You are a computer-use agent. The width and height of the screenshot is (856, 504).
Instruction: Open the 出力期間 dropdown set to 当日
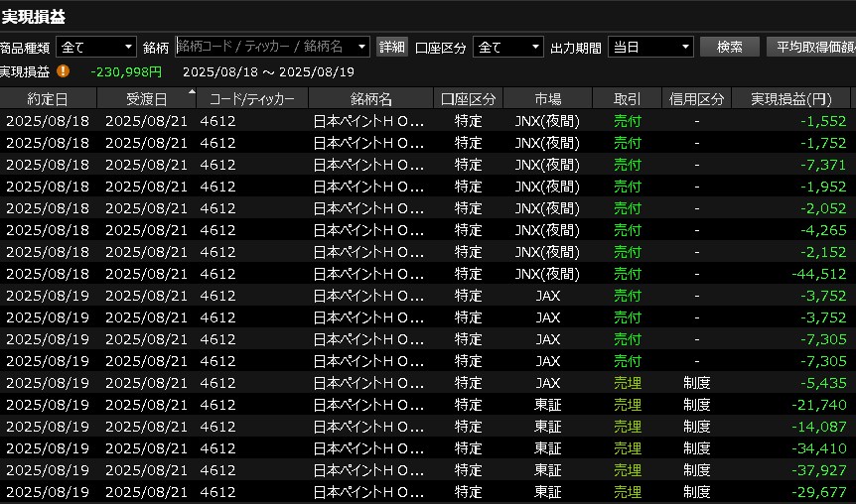(650, 47)
